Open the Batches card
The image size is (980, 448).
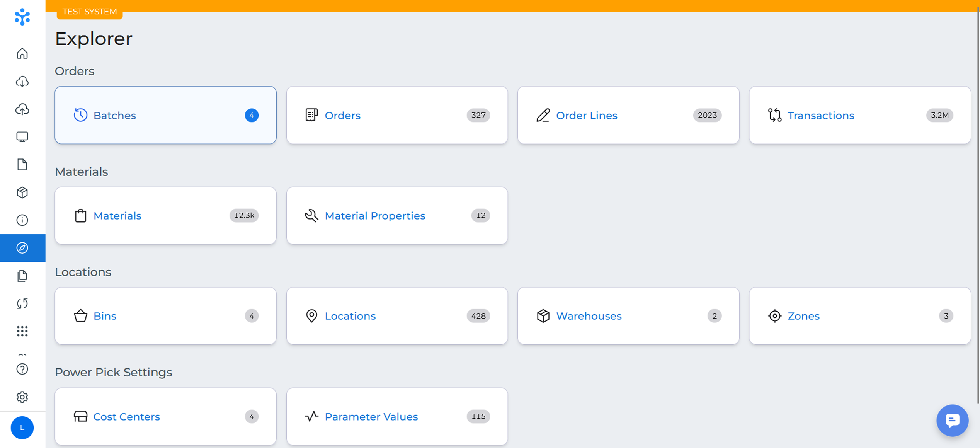point(165,115)
